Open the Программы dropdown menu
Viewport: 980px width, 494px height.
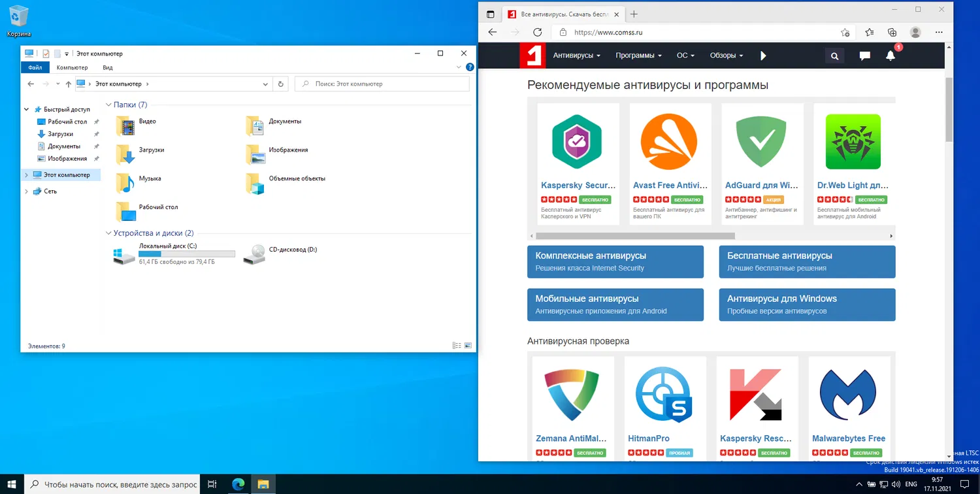pos(639,56)
